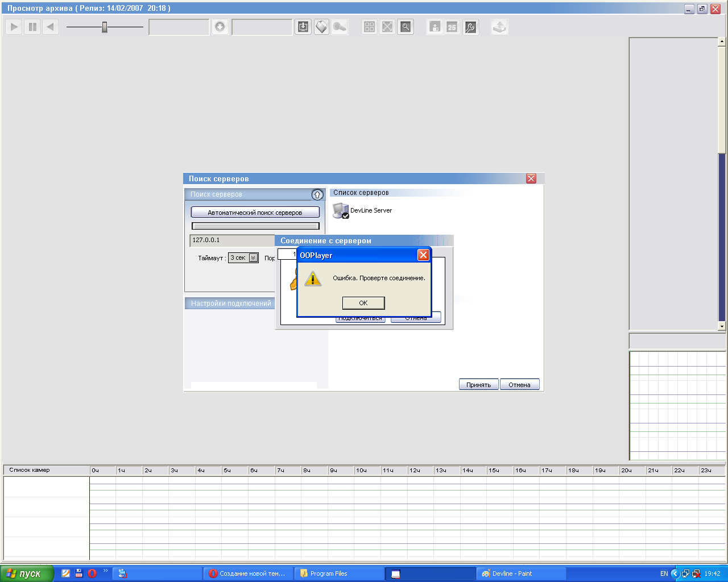Viewport: 728px width, 582px height.
Task: Click the Play button in the toolbar
Action: click(x=14, y=27)
